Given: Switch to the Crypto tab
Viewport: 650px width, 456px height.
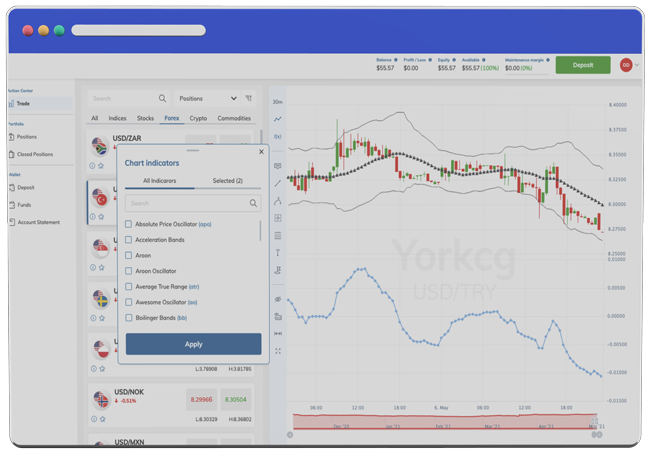Looking at the screenshot, I should click(198, 118).
